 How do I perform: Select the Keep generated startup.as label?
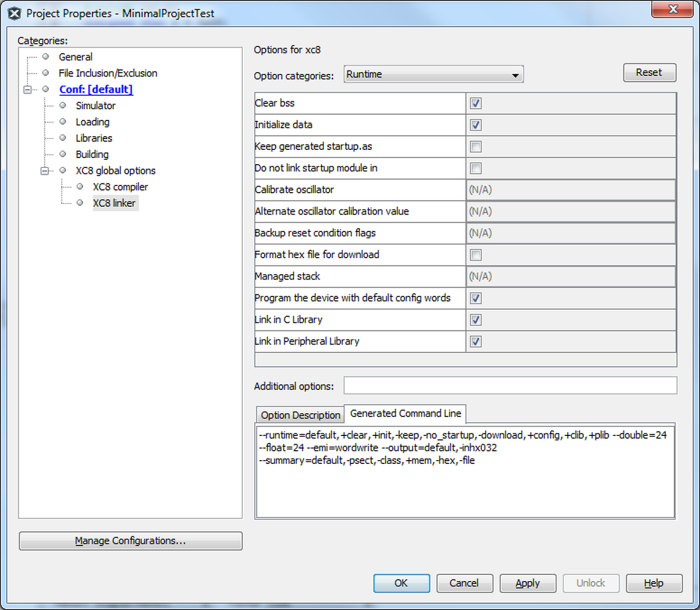[313, 146]
